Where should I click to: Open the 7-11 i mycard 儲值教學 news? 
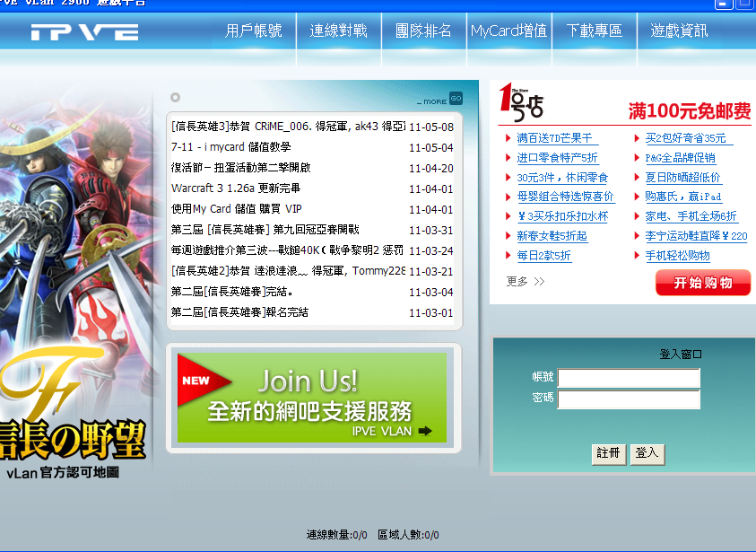pyautogui.click(x=231, y=147)
